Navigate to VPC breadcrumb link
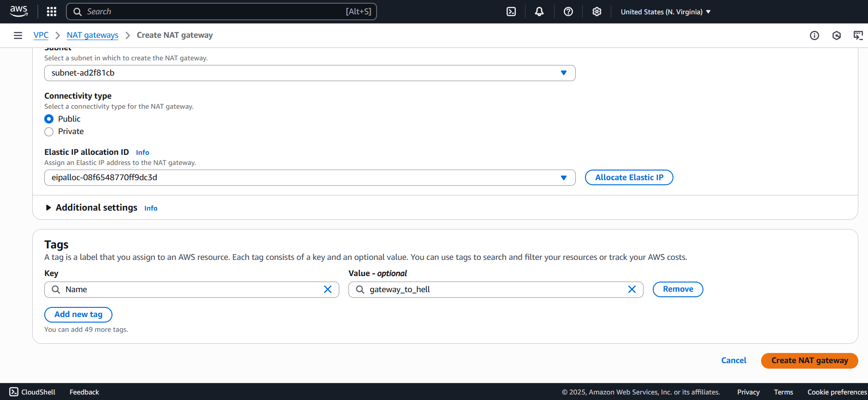 pos(41,35)
